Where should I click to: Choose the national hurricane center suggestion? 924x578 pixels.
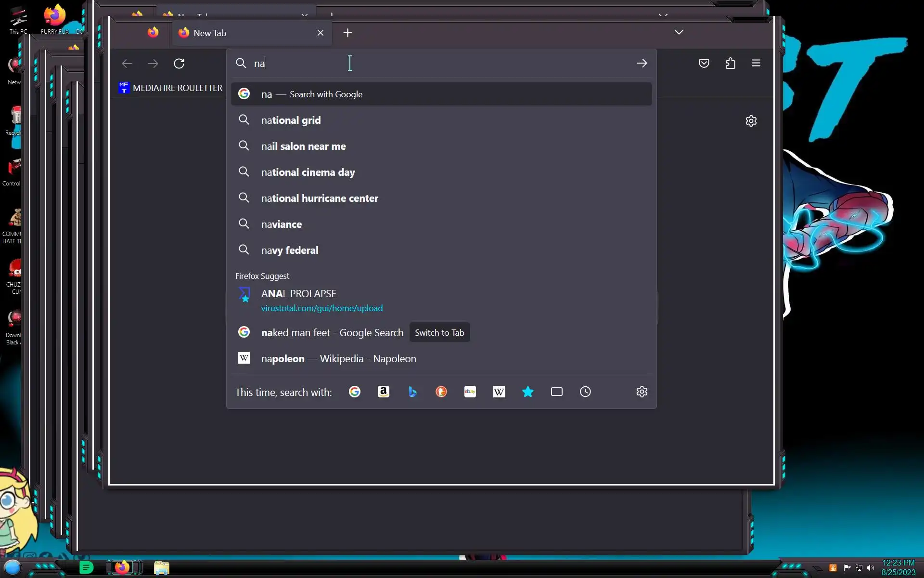pyautogui.click(x=320, y=198)
